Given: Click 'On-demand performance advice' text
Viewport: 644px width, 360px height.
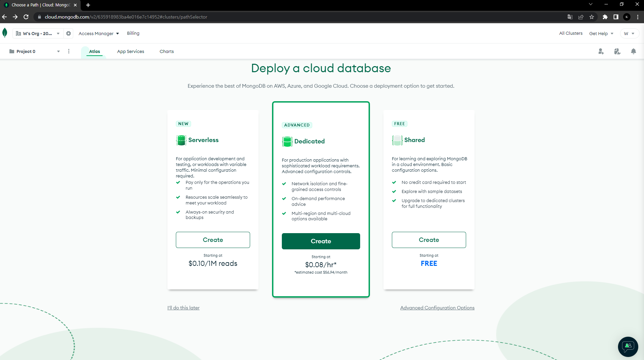Looking at the screenshot, I should [x=318, y=201].
